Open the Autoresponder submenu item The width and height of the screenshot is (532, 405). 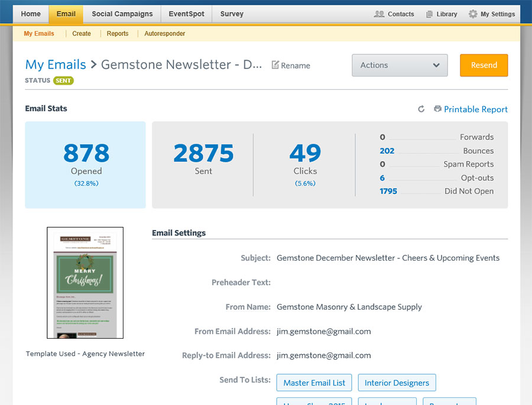point(165,34)
